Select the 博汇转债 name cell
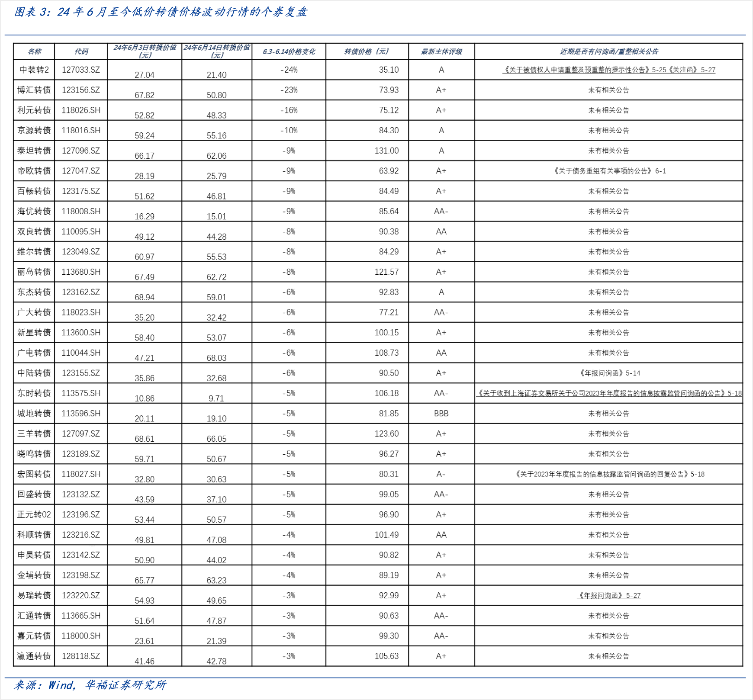753x700 pixels. point(34,90)
